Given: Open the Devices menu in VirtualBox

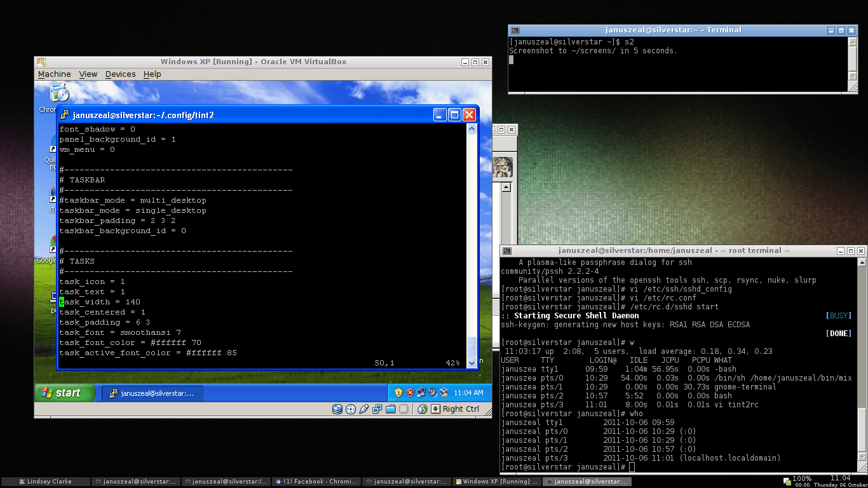Looking at the screenshot, I should (x=120, y=74).
